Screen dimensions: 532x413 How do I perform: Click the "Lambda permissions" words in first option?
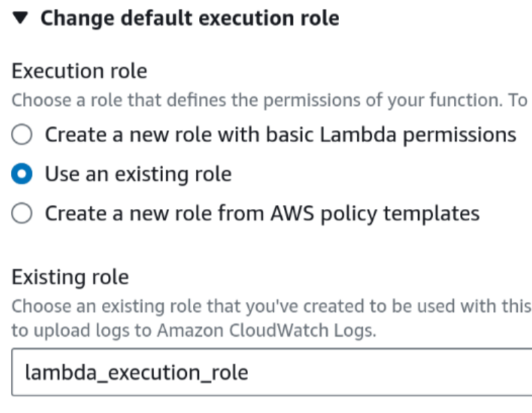pyautogui.click(x=418, y=135)
